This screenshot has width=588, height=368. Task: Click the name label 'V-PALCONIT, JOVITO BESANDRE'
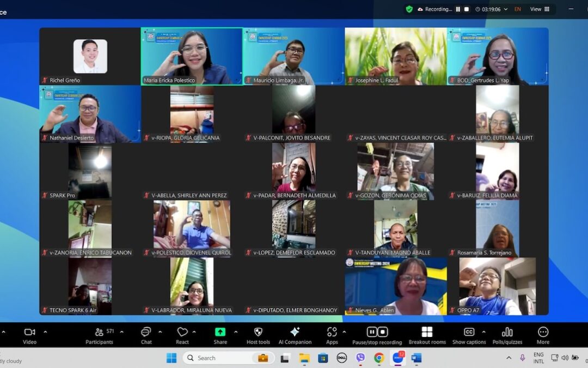[292, 138]
